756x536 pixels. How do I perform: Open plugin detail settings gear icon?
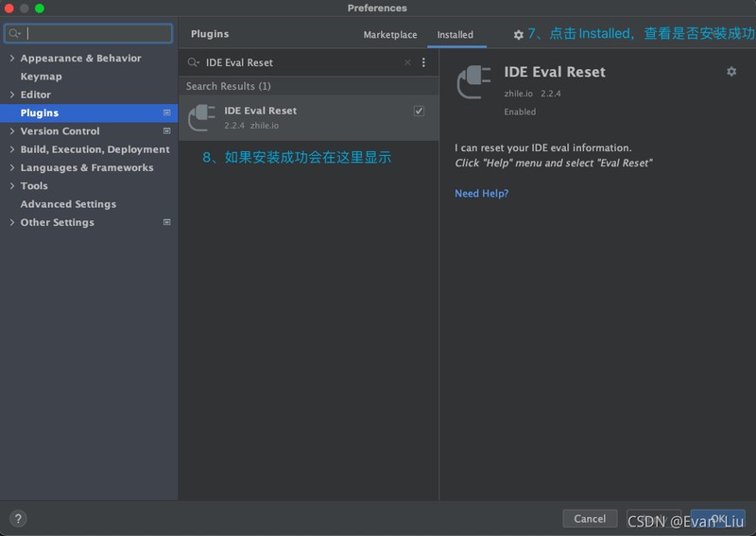click(x=730, y=72)
